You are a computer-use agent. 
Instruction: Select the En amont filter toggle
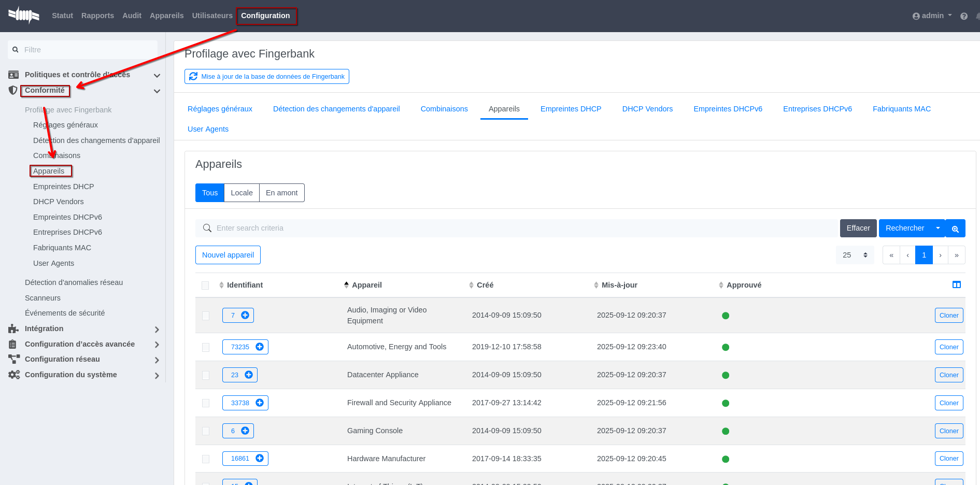pyautogui.click(x=282, y=193)
